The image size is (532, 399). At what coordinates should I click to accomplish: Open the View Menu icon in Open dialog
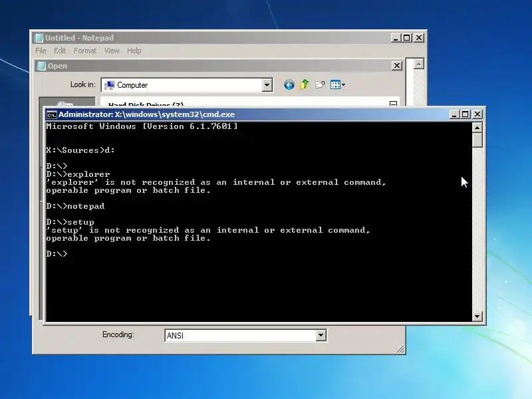pyautogui.click(x=338, y=84)
